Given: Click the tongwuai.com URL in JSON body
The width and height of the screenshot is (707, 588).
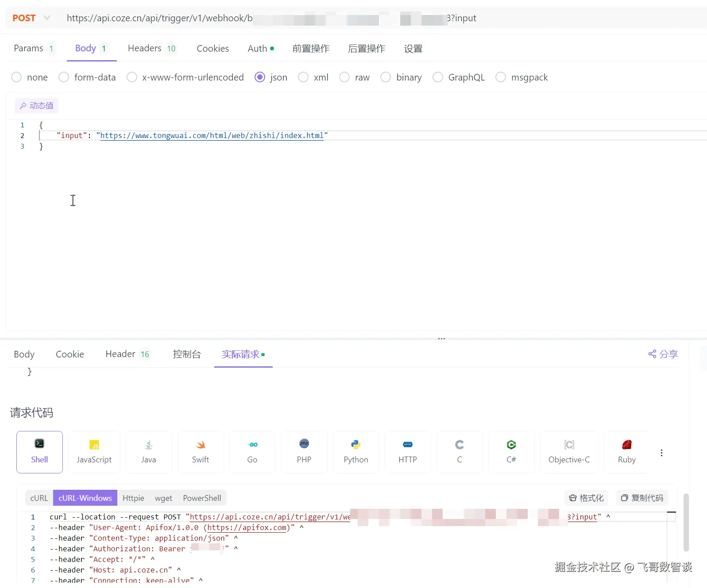Looking at the screenshot, I should (x=212, y=135).
